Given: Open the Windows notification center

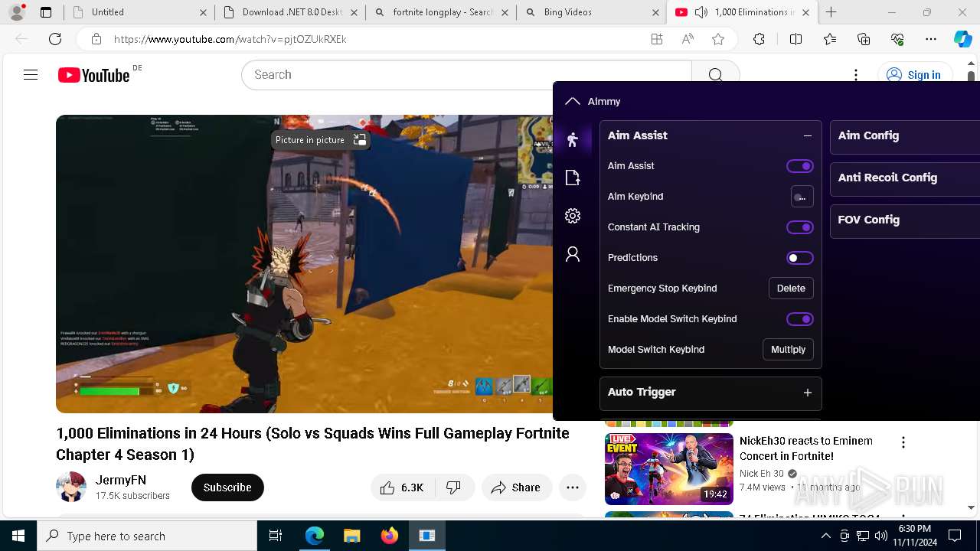Looking at the screenshot, I should click(x=955, y=536).
